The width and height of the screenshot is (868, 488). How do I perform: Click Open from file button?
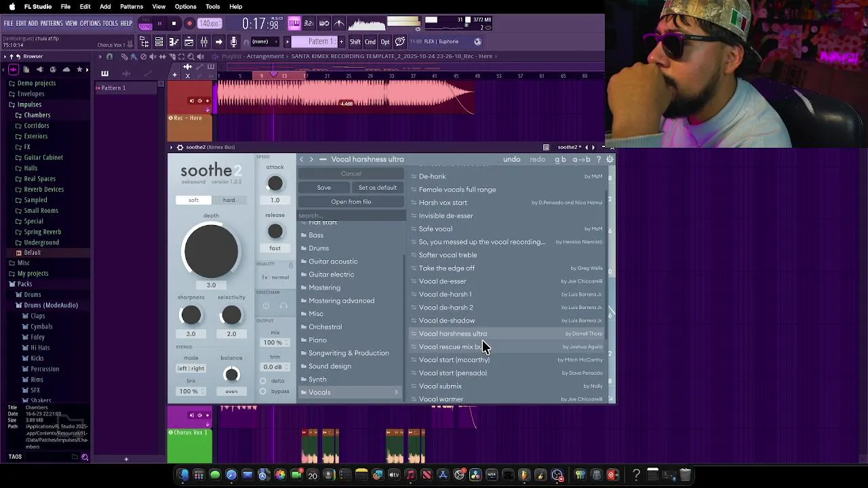351,202
